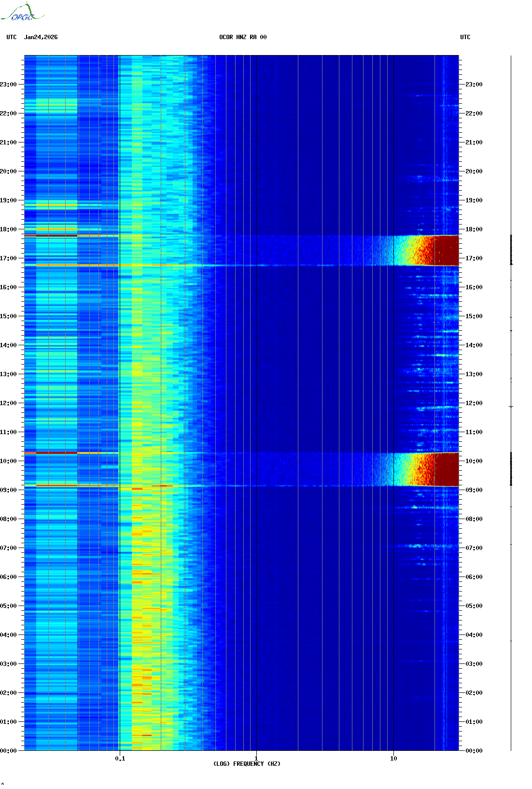The image size is (532, 789).
Task: Click the left-axis 20:00 time label
Action: pos(8,171)
